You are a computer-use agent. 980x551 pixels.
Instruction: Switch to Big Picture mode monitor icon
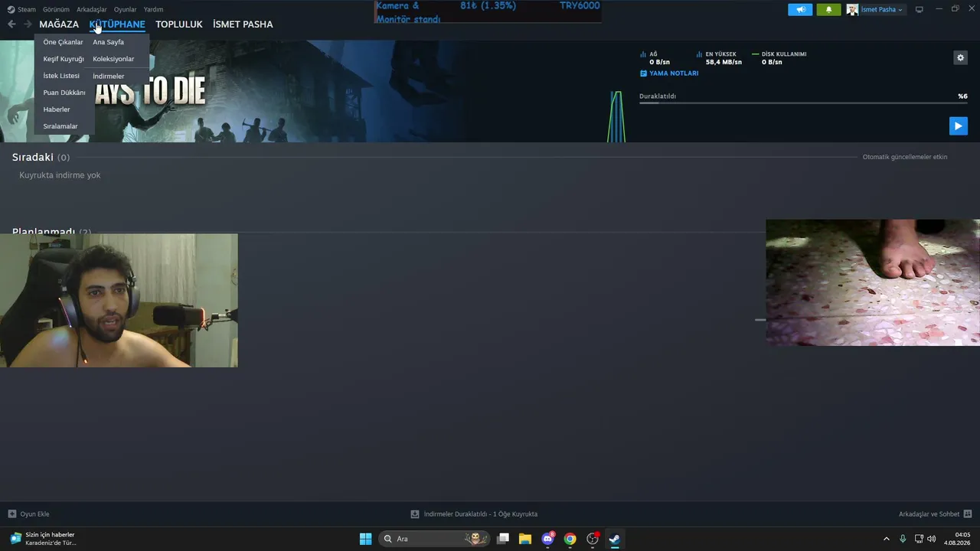920,10
